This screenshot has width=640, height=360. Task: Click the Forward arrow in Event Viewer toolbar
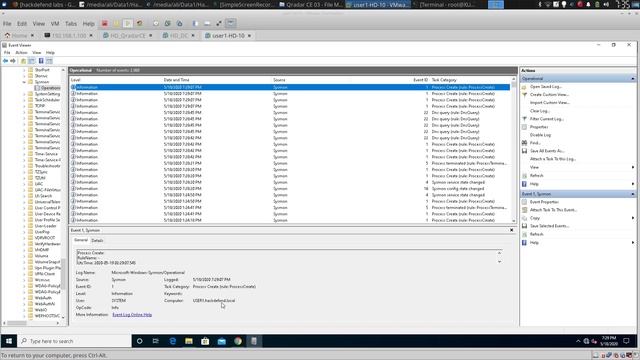pos(13,61)
